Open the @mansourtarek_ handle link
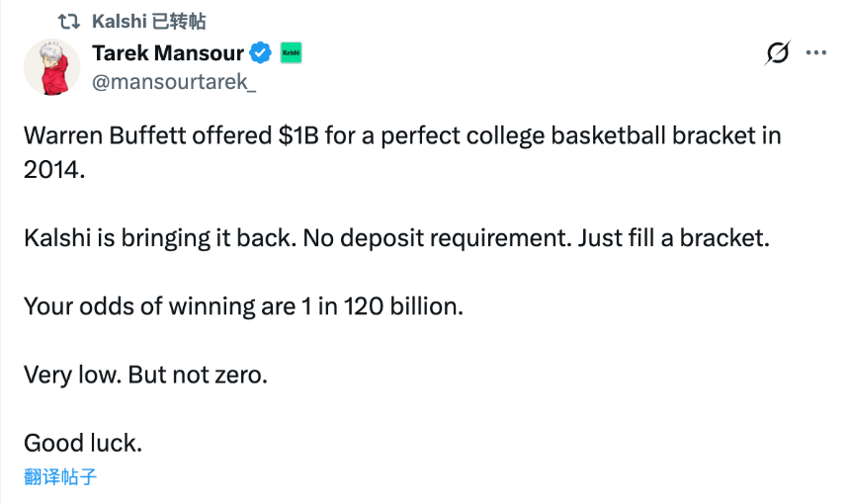 click(173, 83)
